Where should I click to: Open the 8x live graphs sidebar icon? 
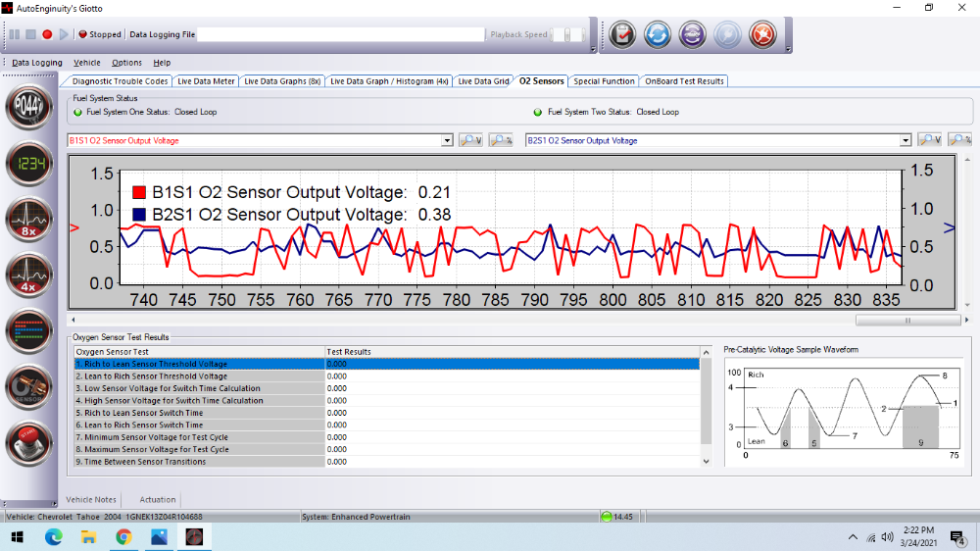tap(29, 220)
